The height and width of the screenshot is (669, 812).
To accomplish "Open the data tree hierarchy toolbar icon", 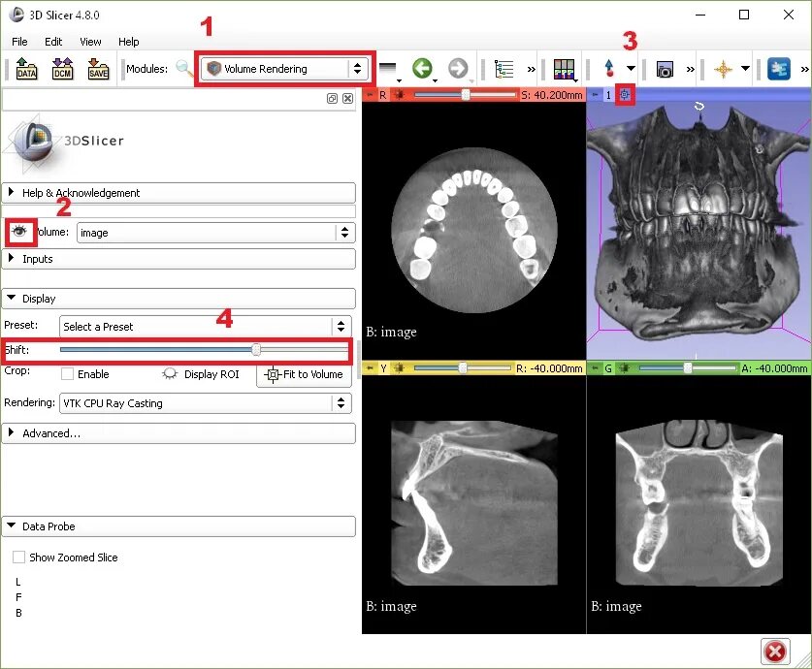I will tap(503, 69).
